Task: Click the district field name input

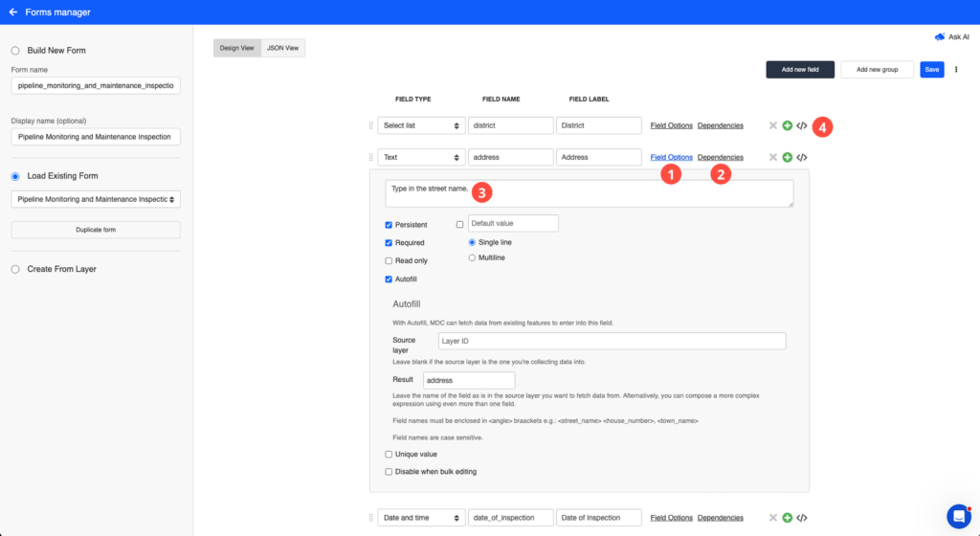Action: pos(511,125)
